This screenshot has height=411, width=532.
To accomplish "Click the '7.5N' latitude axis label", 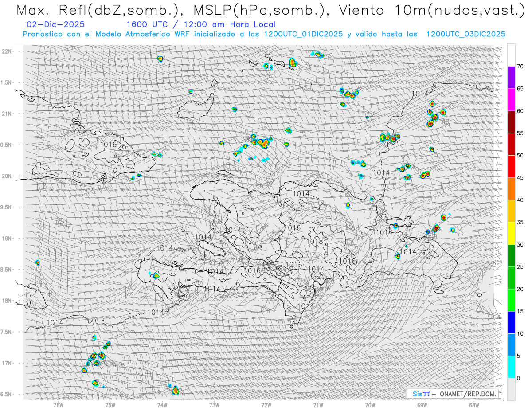I will click(x=6, y=332).
